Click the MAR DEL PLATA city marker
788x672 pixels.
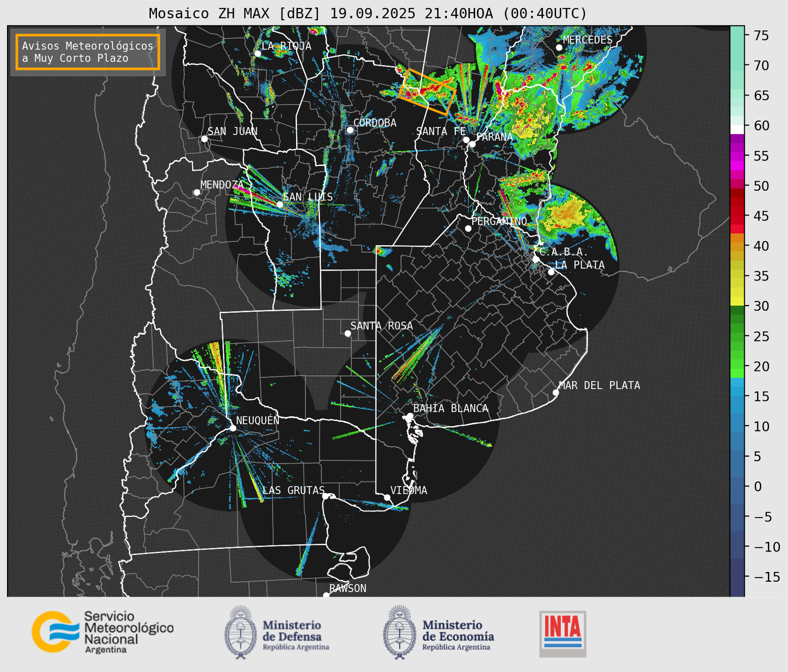click(555, 393)
